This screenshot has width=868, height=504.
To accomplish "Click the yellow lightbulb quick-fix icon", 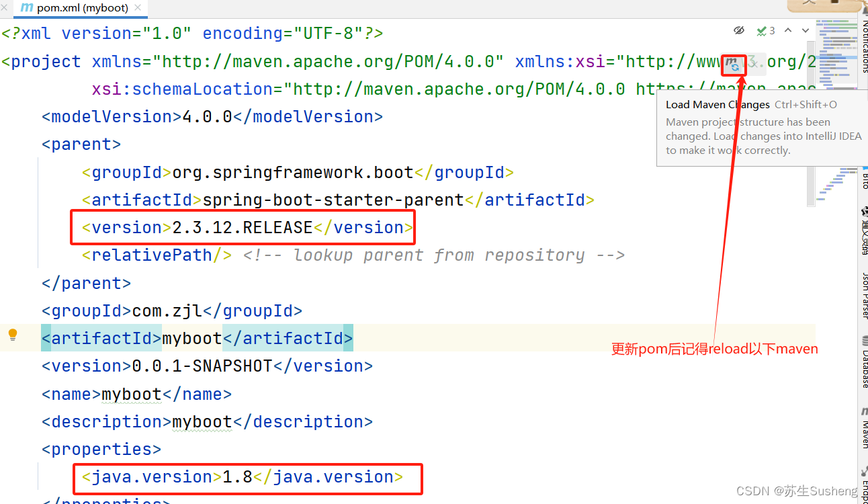I will pos(12,335).
